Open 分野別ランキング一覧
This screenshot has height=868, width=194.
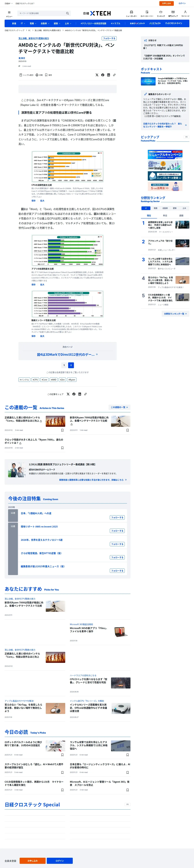coord(175,314)
